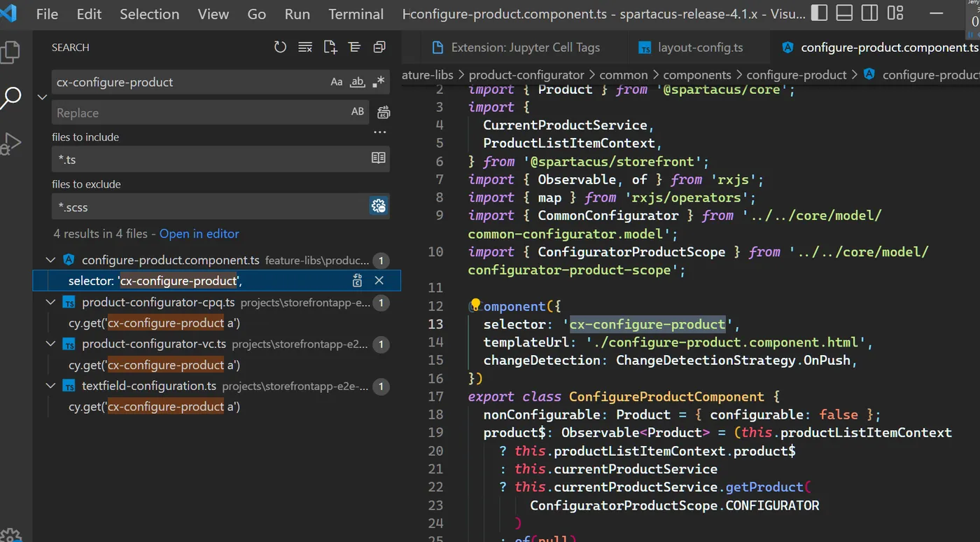Open the Terminal menu
980x542 pixels.
356,14
